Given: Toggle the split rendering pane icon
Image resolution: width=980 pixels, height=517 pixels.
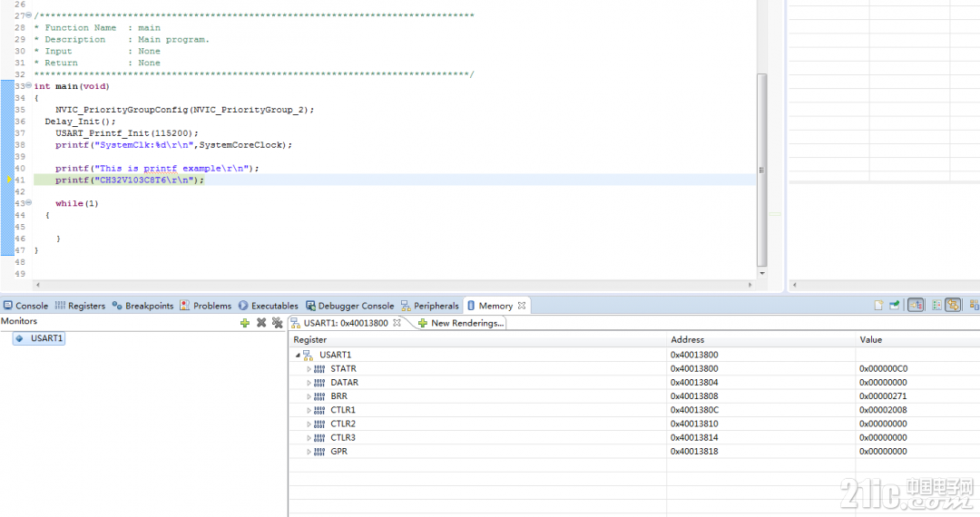Looking at the screenshot, I should [x=936, y=306].
